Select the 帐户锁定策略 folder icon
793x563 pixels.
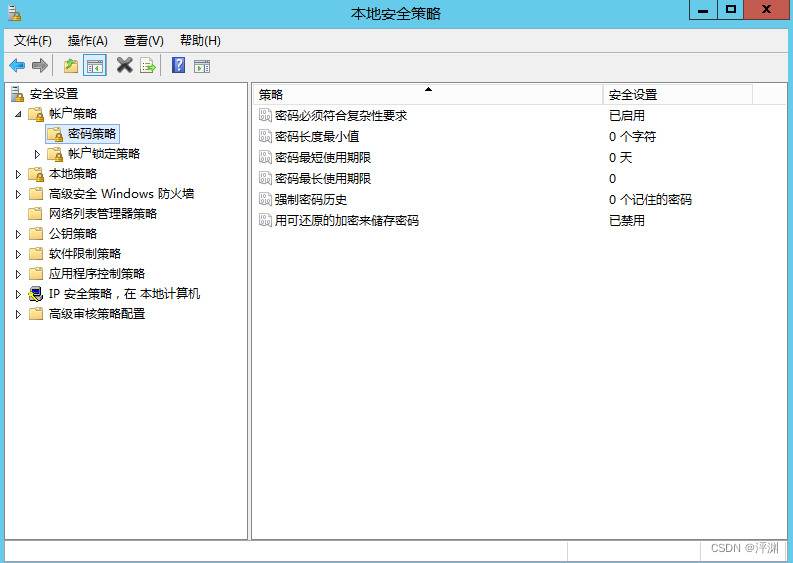[55, 154]
